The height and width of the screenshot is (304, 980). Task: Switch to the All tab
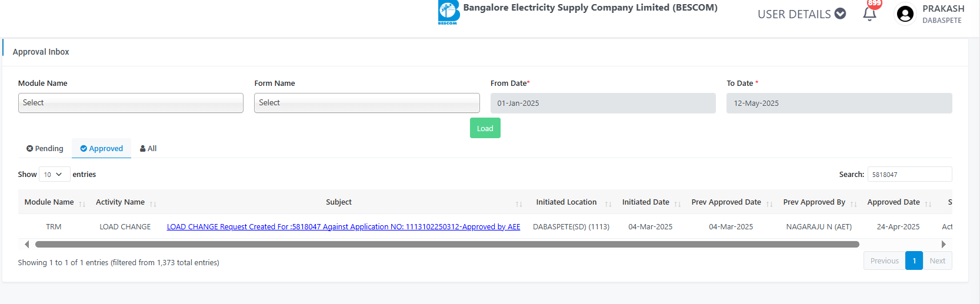tap(148, 149)
